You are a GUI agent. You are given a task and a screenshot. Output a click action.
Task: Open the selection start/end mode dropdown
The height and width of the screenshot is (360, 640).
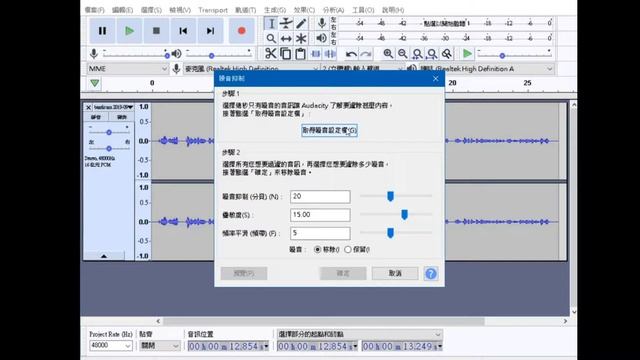[359, 334]
